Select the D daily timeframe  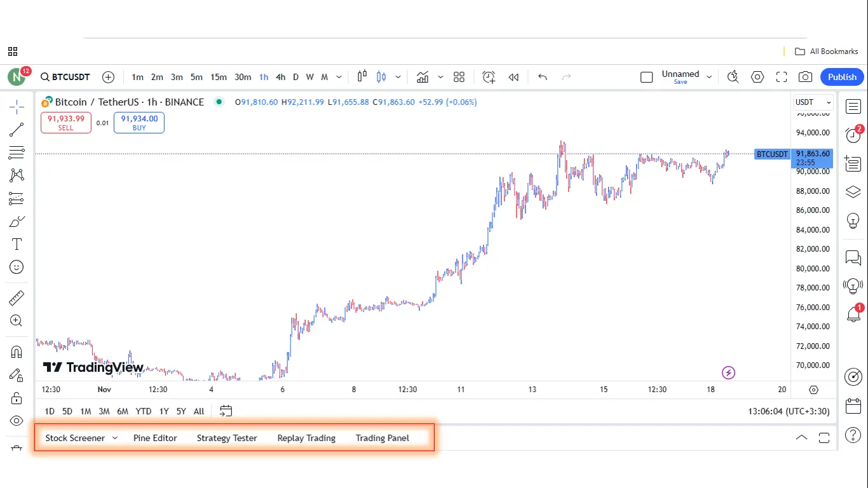tap(295, 77)
